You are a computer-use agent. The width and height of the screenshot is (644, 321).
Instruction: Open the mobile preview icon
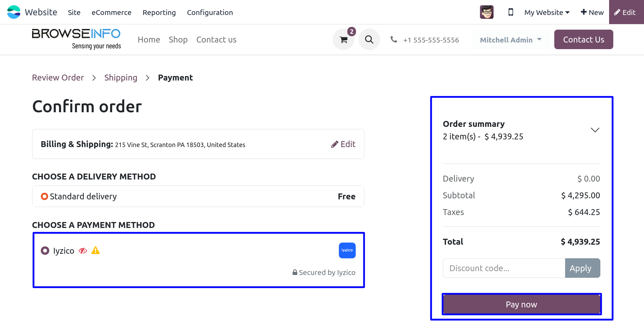(x=511, y=12)
